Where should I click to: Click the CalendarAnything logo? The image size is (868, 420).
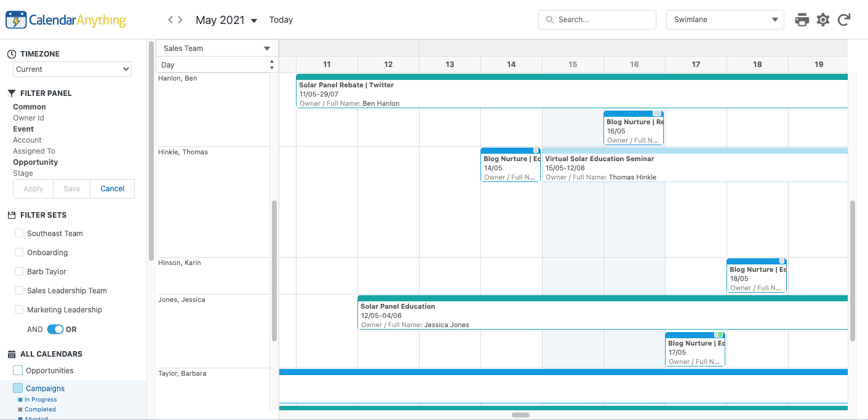pyautogui.click(x=66, y=20)
